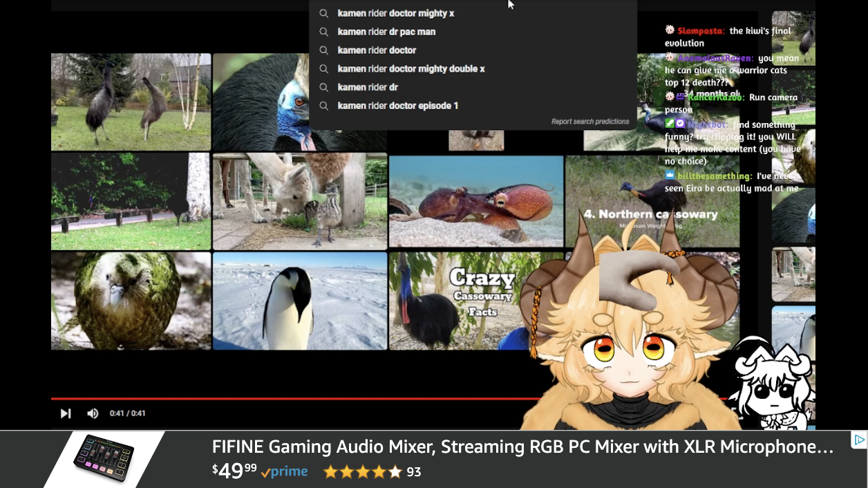Screen dimensions: 868x488
Task: Click the search icon beside "kamen rider dr pac man"
Action: (x=323, y=32)
